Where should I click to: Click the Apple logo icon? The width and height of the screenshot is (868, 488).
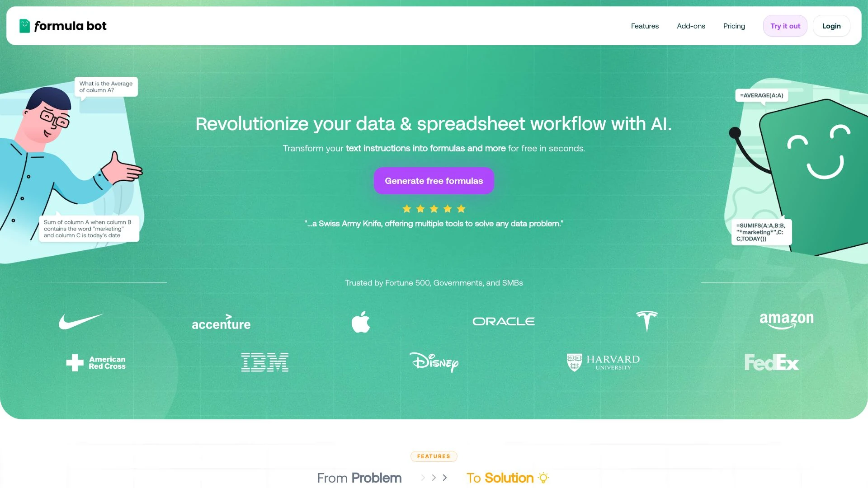[360, 321]
